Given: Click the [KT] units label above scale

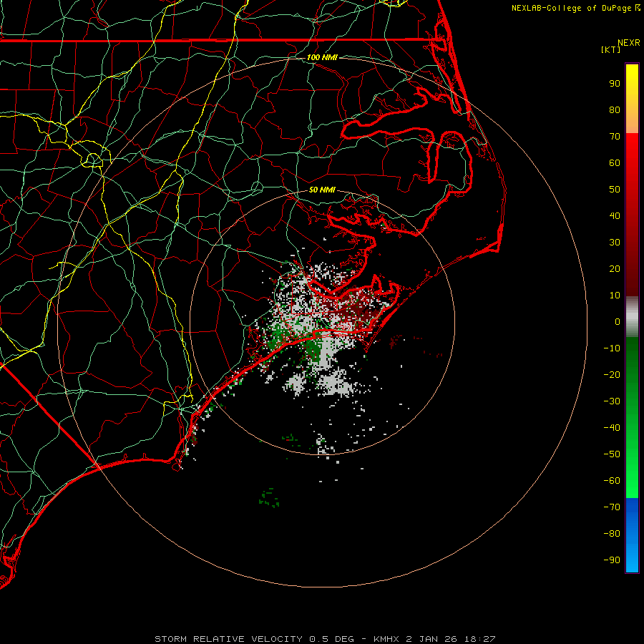Looking at the screenshot, I should coord(610,49).
